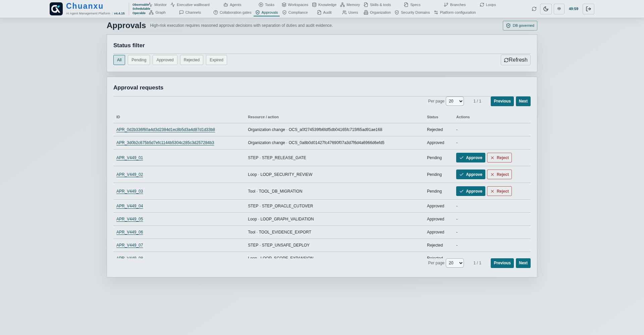Reject request APR_V449_01
Screen dimensions: 644x335
pos(499,158)
